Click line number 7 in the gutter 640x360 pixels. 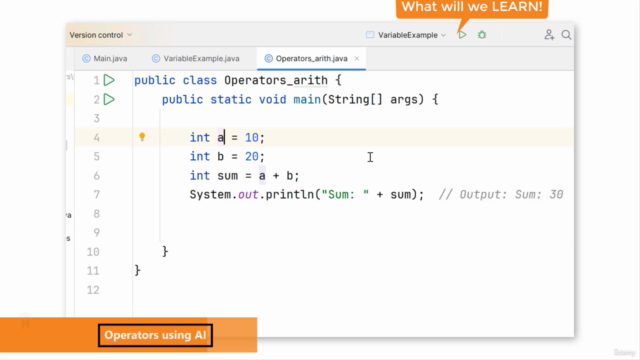coord(96,194)
